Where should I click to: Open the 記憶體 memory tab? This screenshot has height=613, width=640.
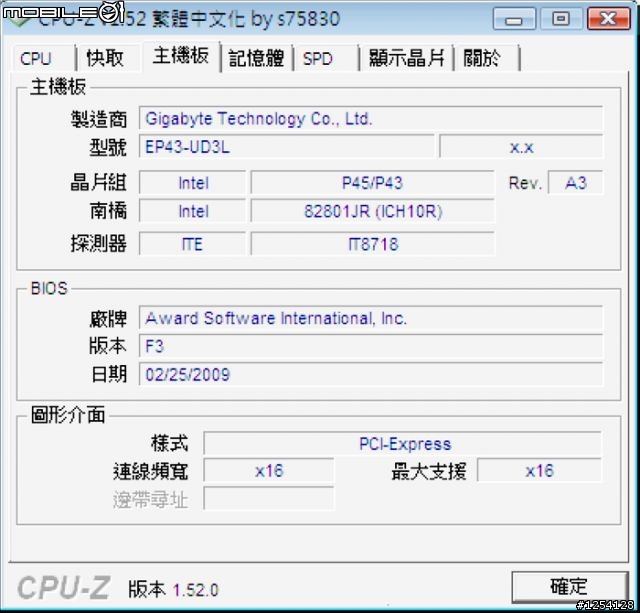point(257,58)
